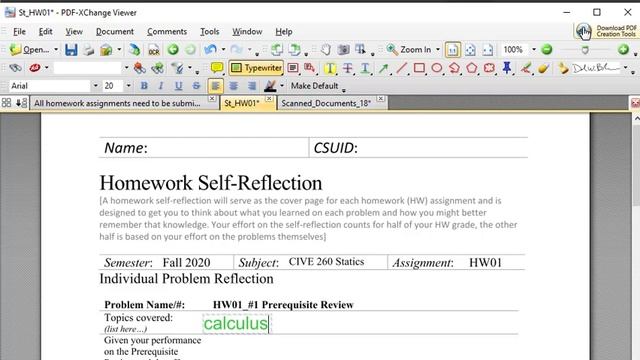Select the Line drawing tool
This screenshot has height=360, width=640.
pyautogui.click(x=401, y=68)
